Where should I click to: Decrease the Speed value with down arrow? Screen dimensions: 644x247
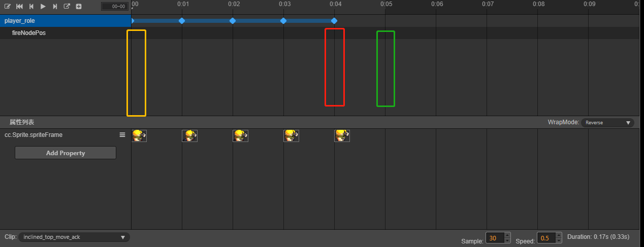pyautogui.click(x=559, y=240)
